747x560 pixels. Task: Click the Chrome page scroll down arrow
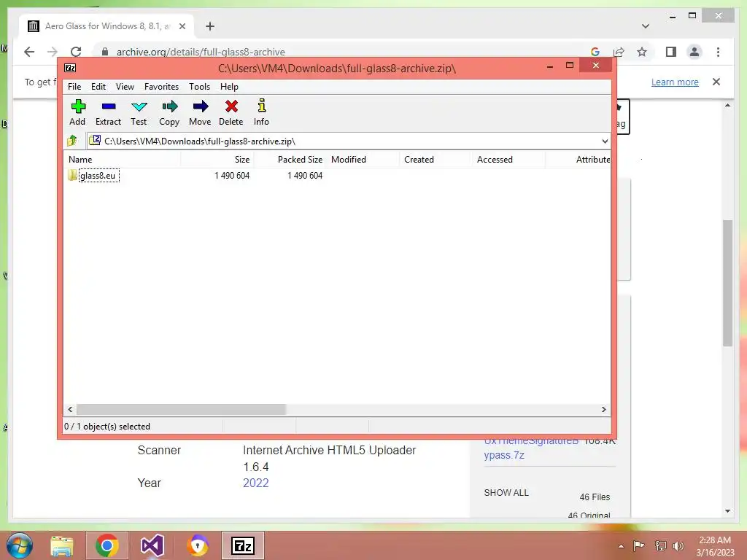(727, 511)
